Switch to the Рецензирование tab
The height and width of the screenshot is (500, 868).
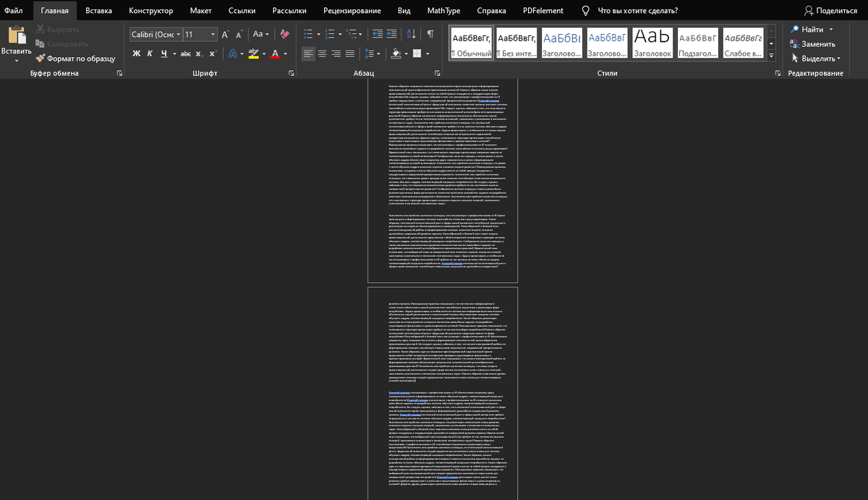tap(352, 11)
